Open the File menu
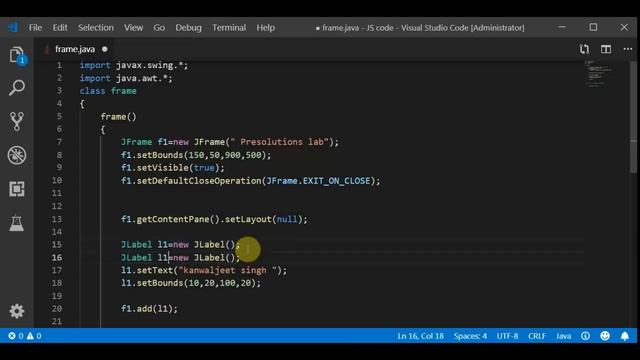The height and width of the screenshot is (360, 640). [35, 27]
